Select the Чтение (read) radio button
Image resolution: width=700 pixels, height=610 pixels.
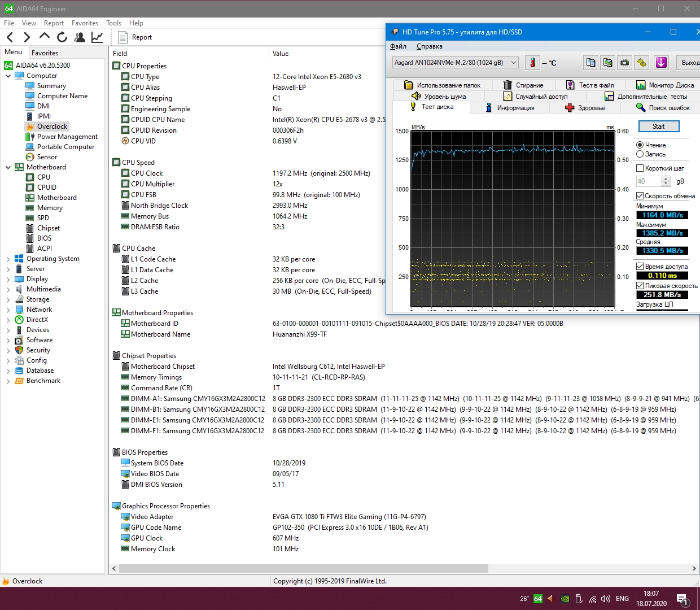640,145
